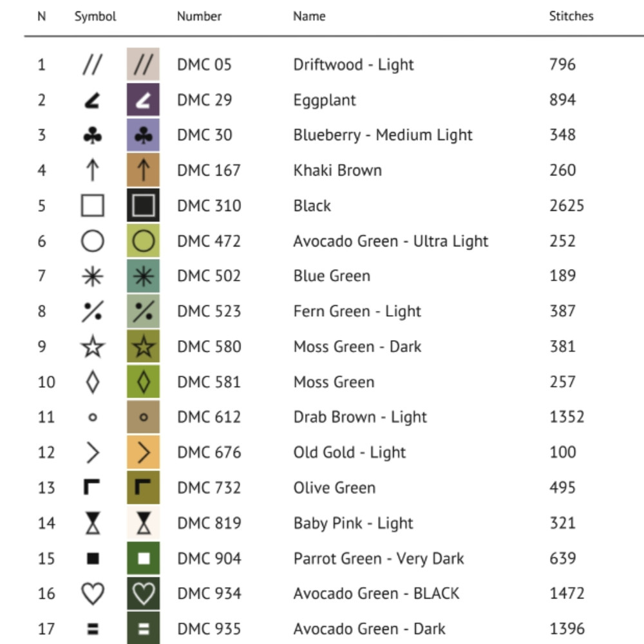Choose the Parrot Green Very Dark swatch

pyautogui.click(x=143, y=558)
